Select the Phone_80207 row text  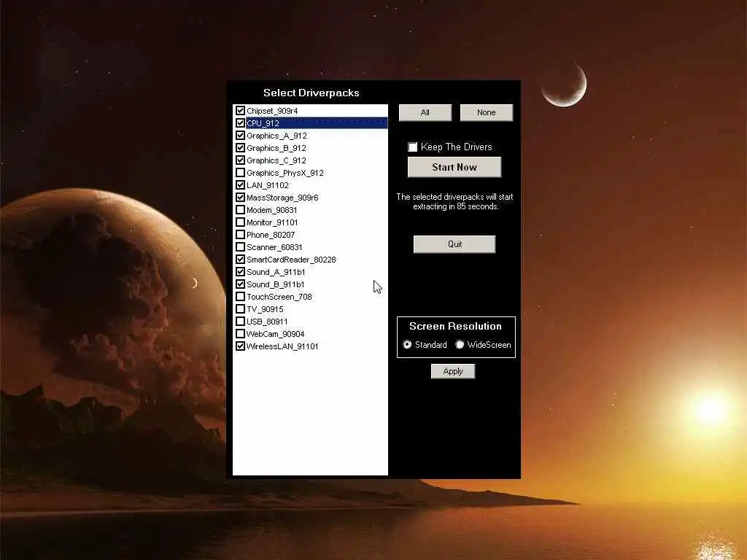[x=271, y=235]
